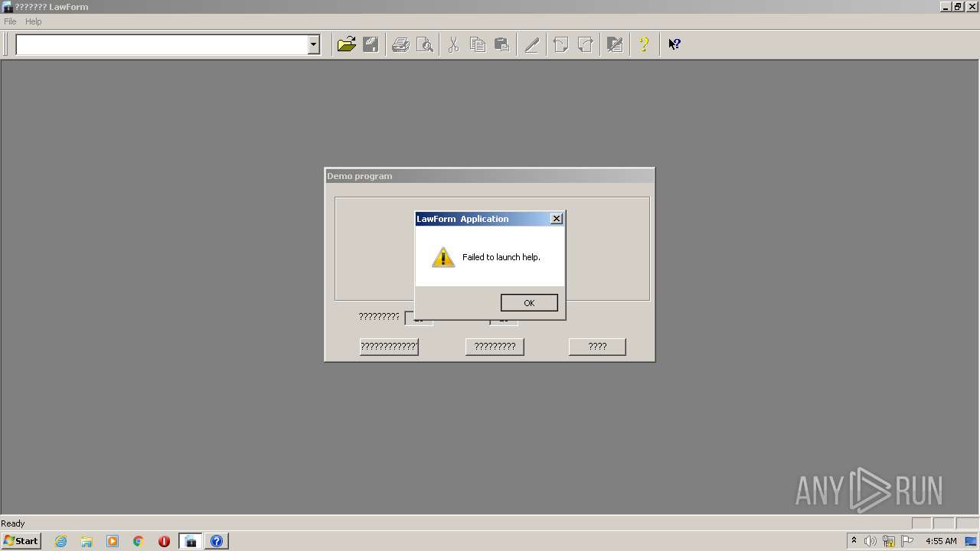
Task: Launch Google Chrome from taskbar
Action: click(x=139, y=541)
